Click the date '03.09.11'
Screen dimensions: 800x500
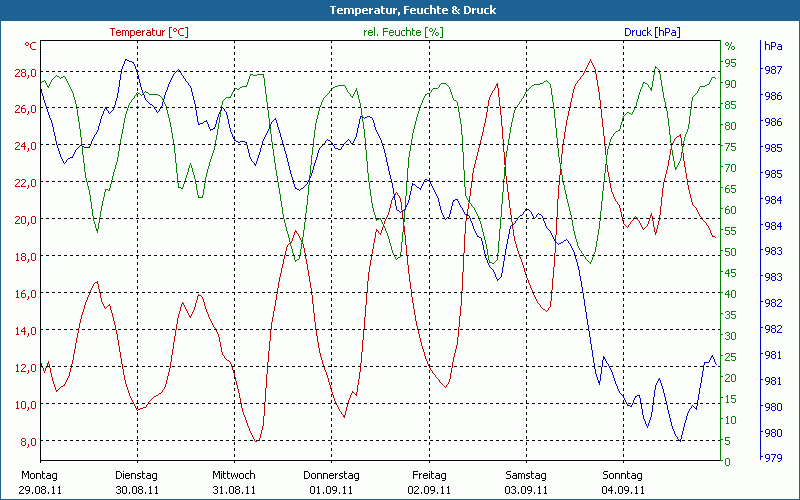(527, 490)
